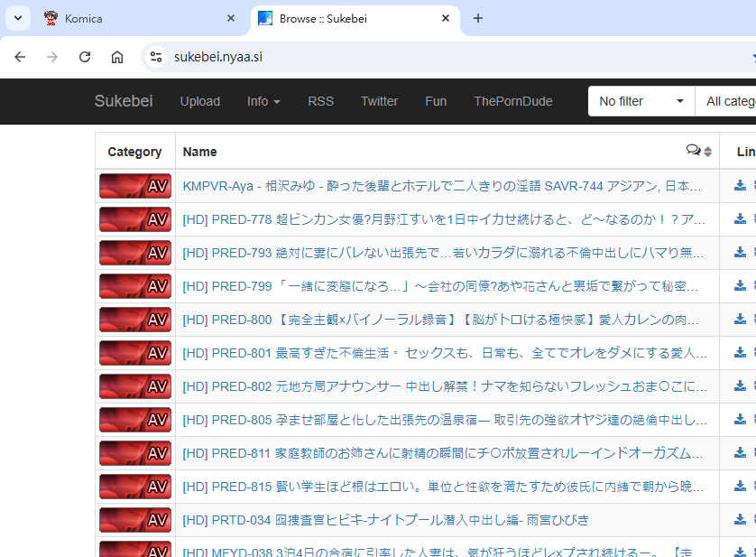Screen dimensions: 756x557
Task: Click the AV category icon for PRED-805
Action: point(135,420)
